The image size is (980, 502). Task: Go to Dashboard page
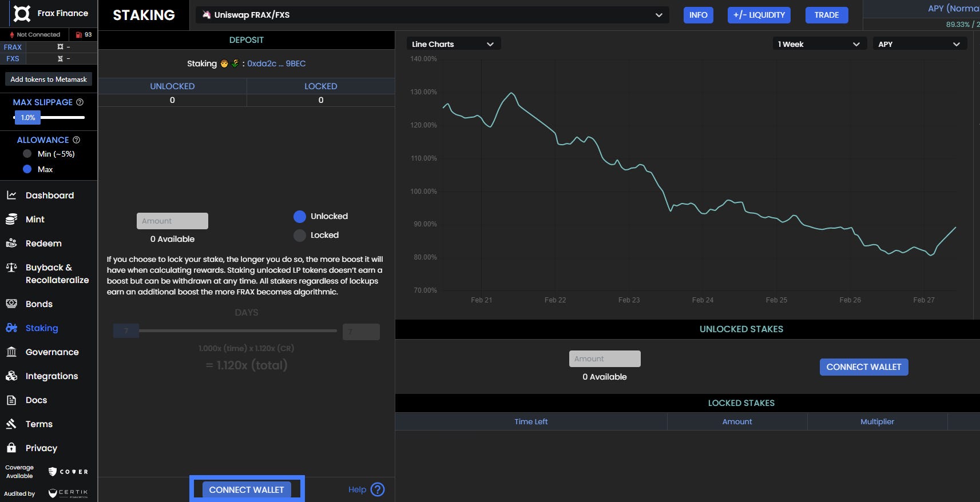50,195
